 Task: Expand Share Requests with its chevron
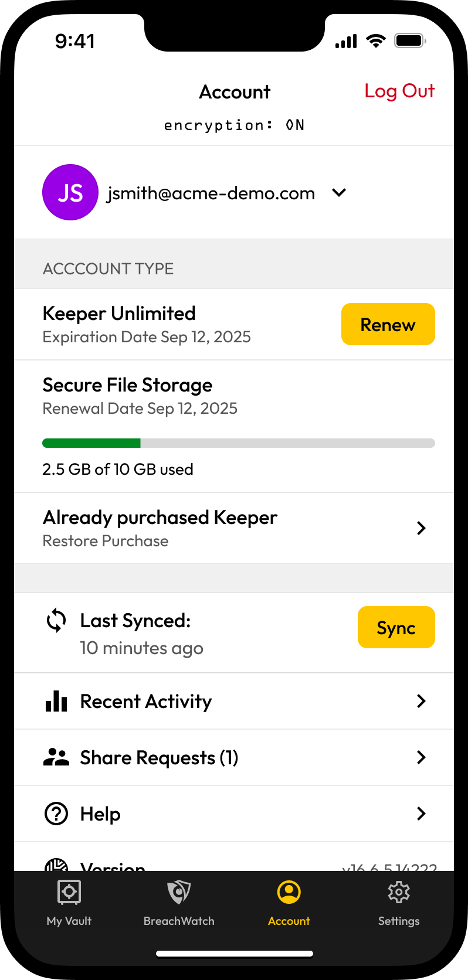[x=421, y=757]
